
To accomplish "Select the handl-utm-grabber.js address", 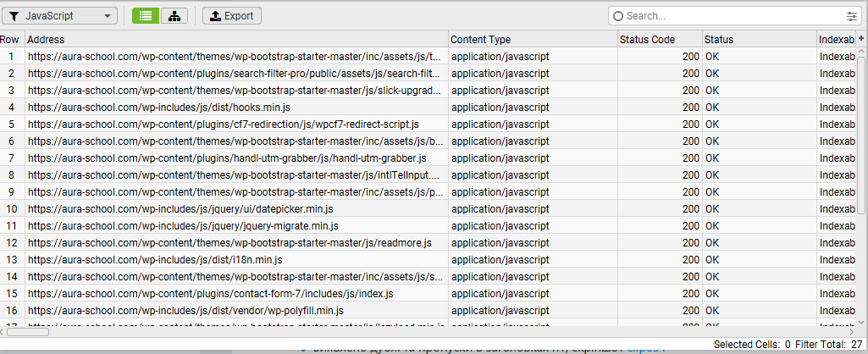I will click(236, 158).
